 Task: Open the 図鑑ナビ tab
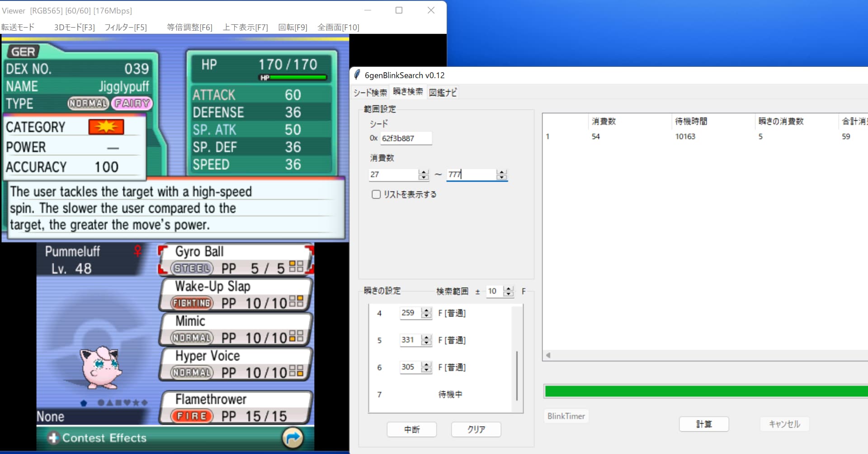[443, 93]
